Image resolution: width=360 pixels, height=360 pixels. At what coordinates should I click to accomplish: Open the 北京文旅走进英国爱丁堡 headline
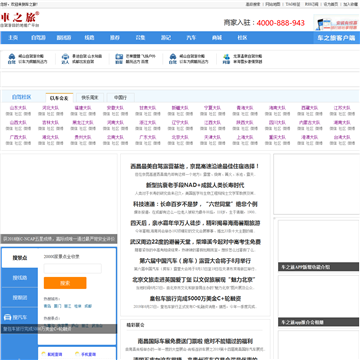(195, 280)
